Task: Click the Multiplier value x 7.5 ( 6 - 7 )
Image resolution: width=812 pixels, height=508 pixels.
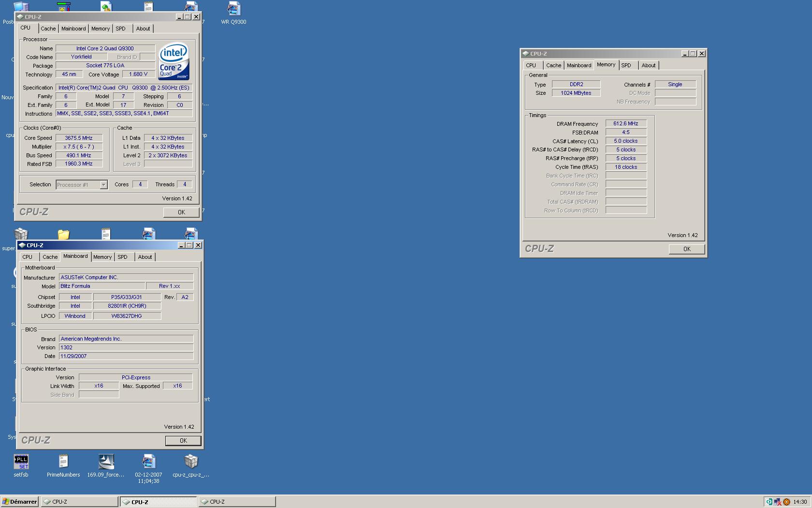Action: pos(79,147)
